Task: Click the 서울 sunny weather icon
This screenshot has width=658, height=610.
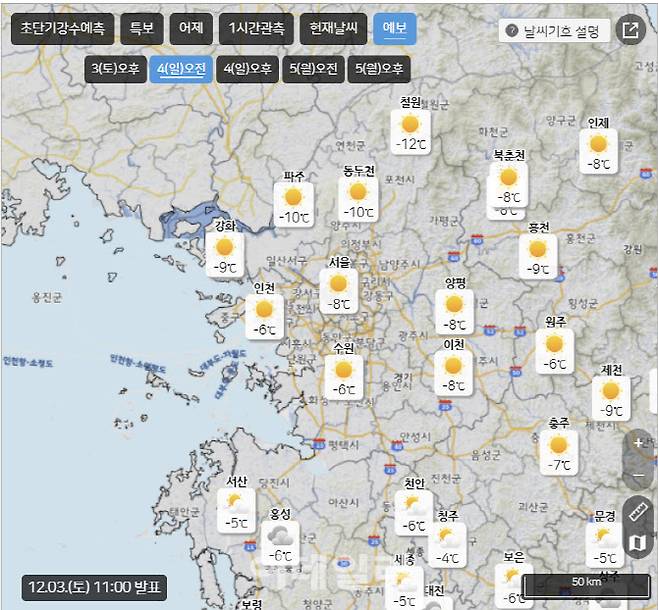Action: coord(338,284)
